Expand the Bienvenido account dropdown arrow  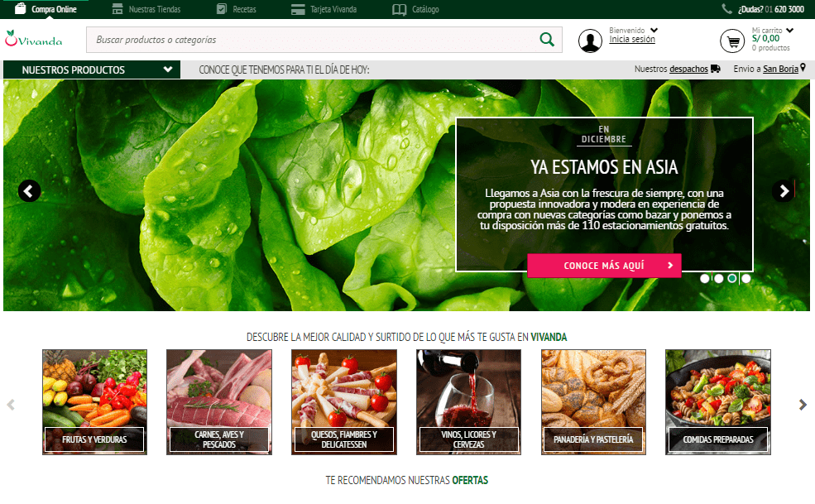(654, 30)
